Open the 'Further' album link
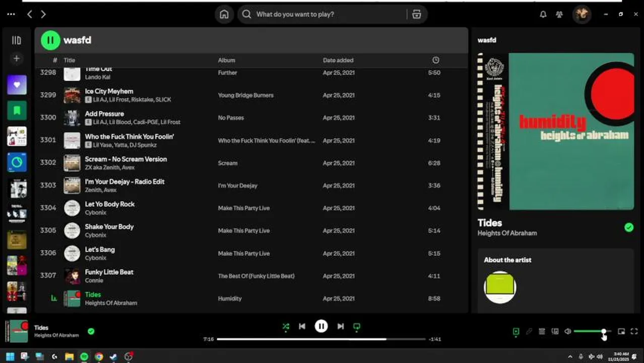 click(x=227, y=73)
